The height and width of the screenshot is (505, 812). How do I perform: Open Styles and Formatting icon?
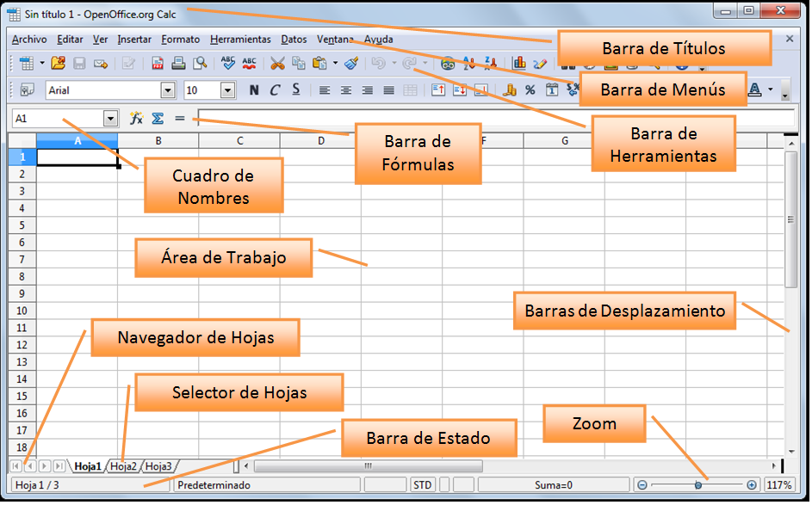(27, 90)
